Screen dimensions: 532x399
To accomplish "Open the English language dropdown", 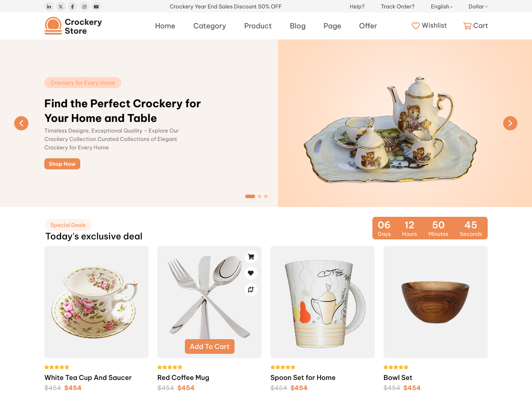I will (441, 6).
